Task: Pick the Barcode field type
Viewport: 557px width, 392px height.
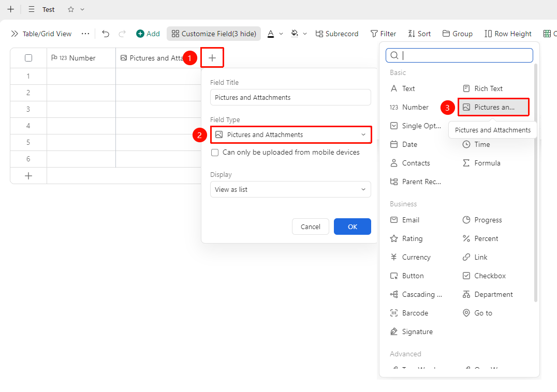Action: 409,313
